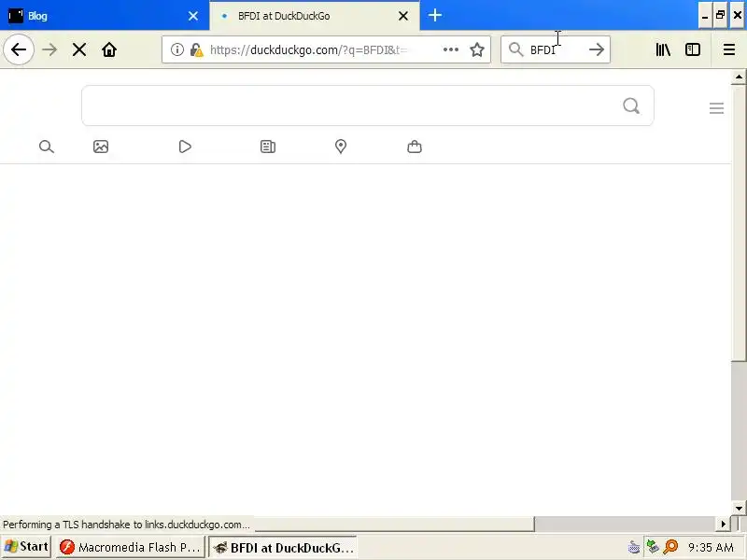Click the vertical scrollbar down arrow
This screenshot has height=560, width=747.
[x=739, y=508]
